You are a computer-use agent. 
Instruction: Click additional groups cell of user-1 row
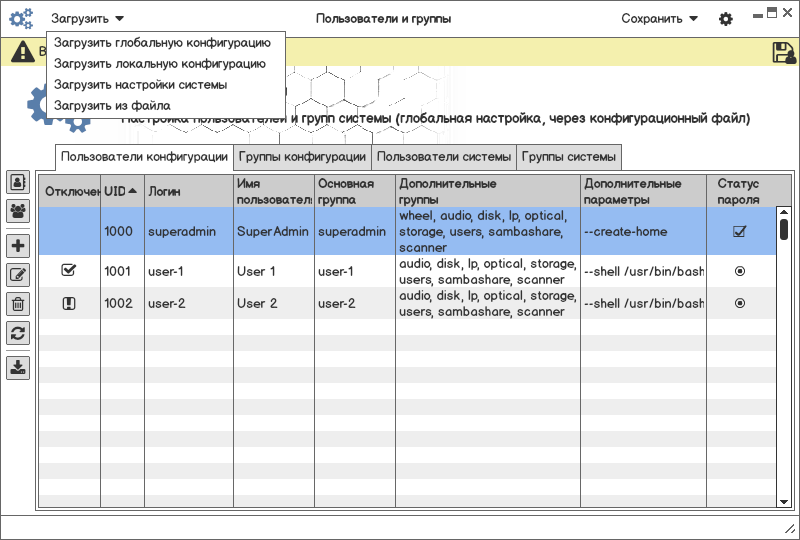coord(488,271)
